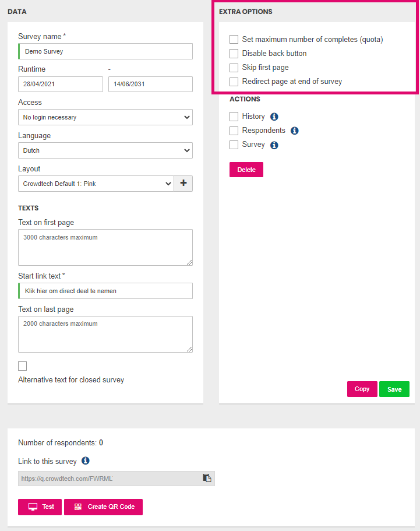Open the Layout dropdown Crowdtech Default
Viewport: 420px width, 531px height.
(96, 184)
